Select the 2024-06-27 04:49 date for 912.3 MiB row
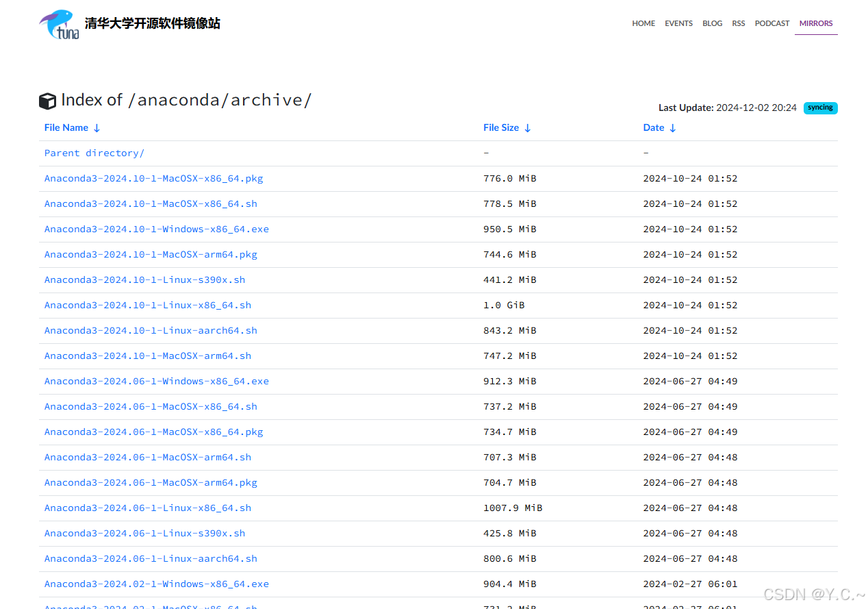 (x=691, y=381)
